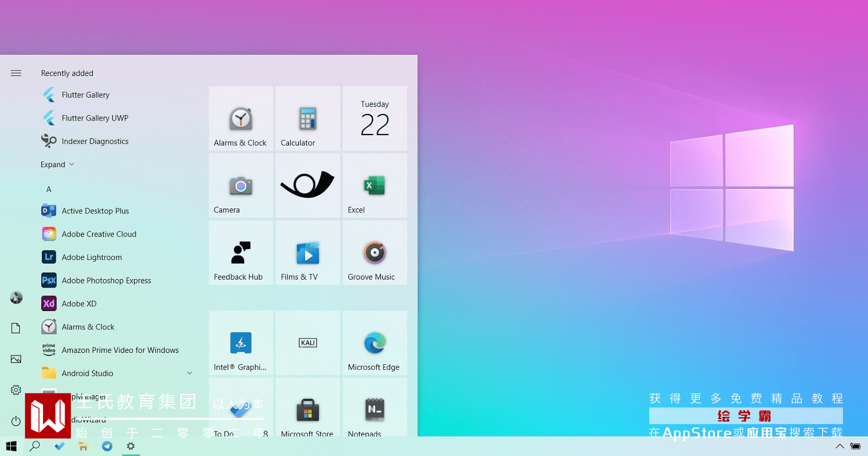Click the battery icon in system tray
The image size is (868, 456).
tap(856, 446)
